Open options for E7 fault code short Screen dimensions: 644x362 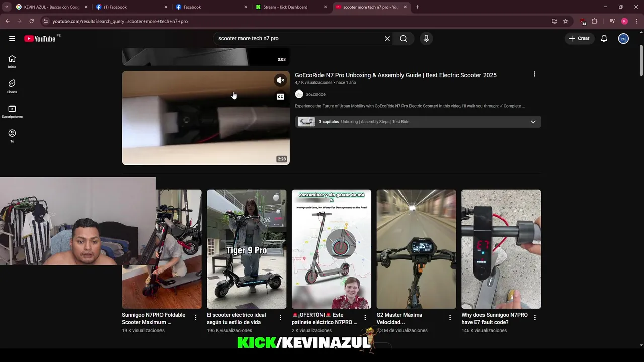click(x=535, y=317)
